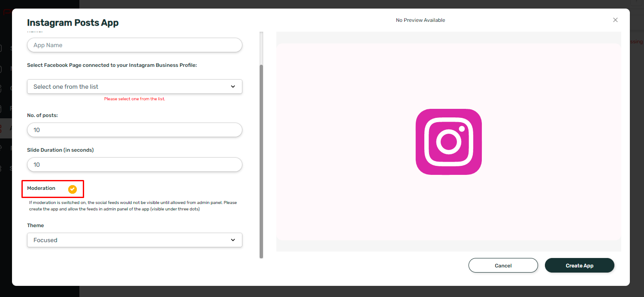This screenshot has width=644, height=297.
Task: Click the moderation help description text
Action: pyautogui.click(x=133, y=206)
